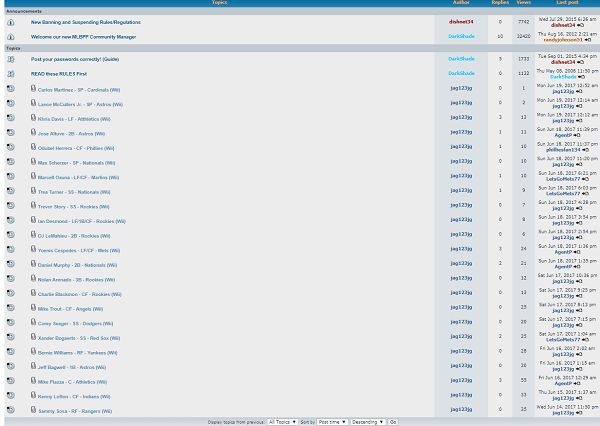This screenshot has height=426, width=600.
Task: Open Odubel Herrera - CF - Phillies topic
Action: pyautogui.click(x=76, y=148)
